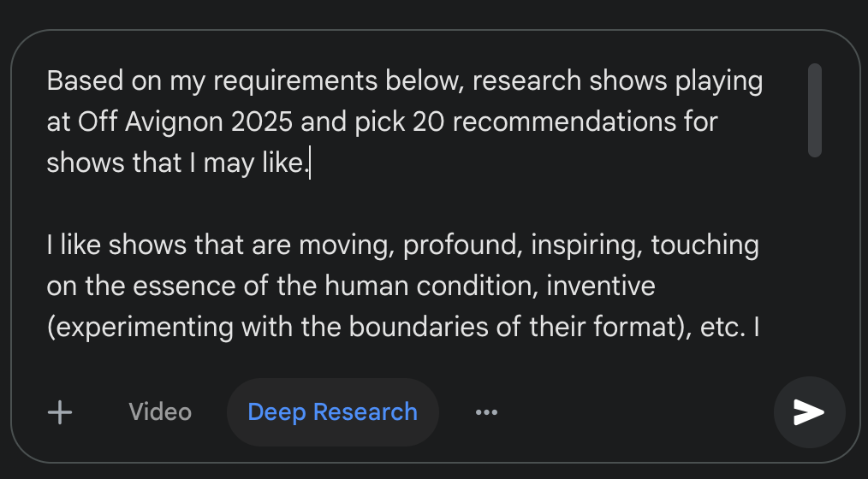Select the Video tool option
The image size is (868, 479).
(160, 412)
